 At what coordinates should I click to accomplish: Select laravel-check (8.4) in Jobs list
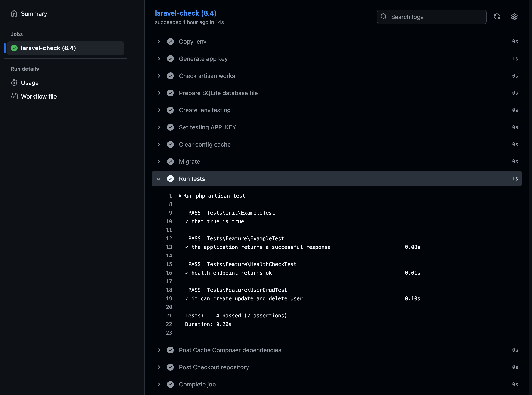(x=48, y=48)
